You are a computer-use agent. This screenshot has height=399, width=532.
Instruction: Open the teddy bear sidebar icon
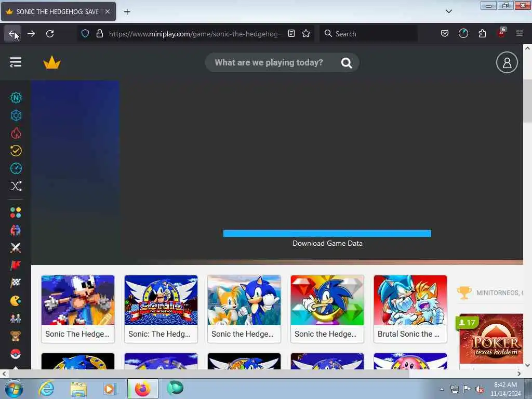pyautogui.click(x=16, y=336)
